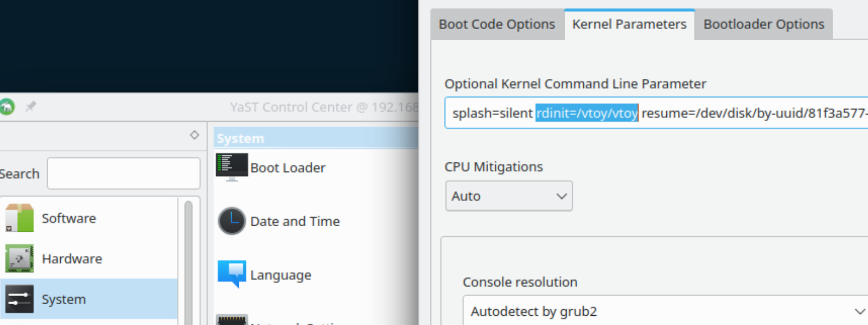The image size is (868, 325).
Task: Click the System sliders icon in sidebar
Action: tap(19, 299)
